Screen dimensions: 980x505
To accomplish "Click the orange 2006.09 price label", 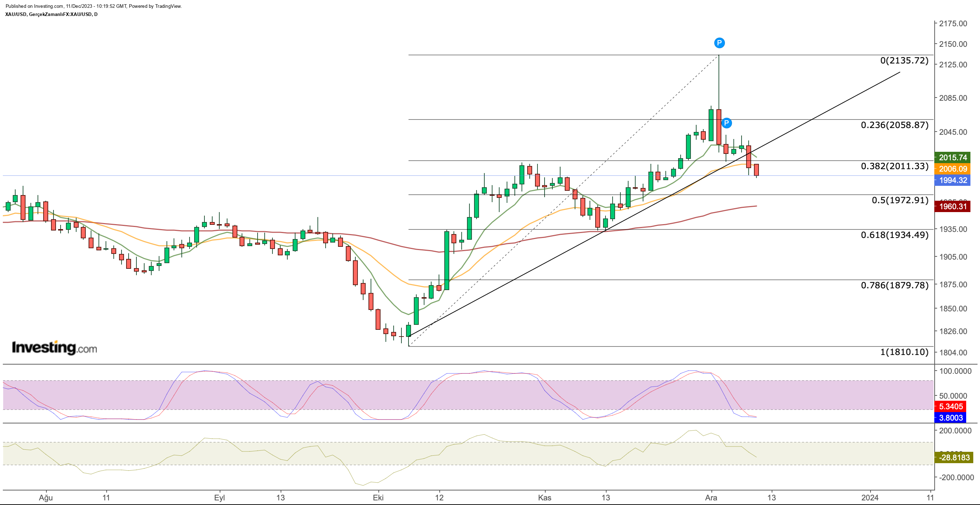I will coord(953,169).
